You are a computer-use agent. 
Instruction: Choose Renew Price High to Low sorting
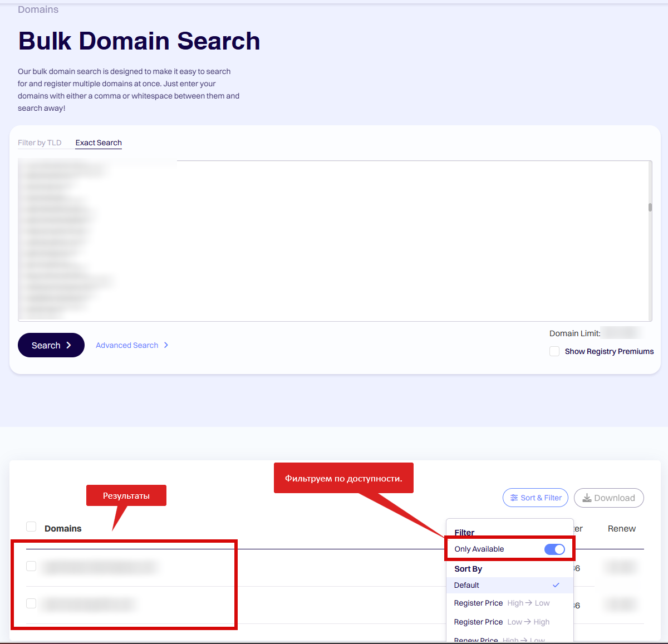click(x=499, y=640)
